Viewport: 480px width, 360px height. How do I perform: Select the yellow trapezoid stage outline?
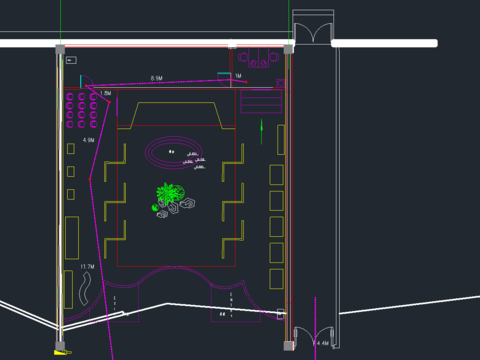coord(176,115)
